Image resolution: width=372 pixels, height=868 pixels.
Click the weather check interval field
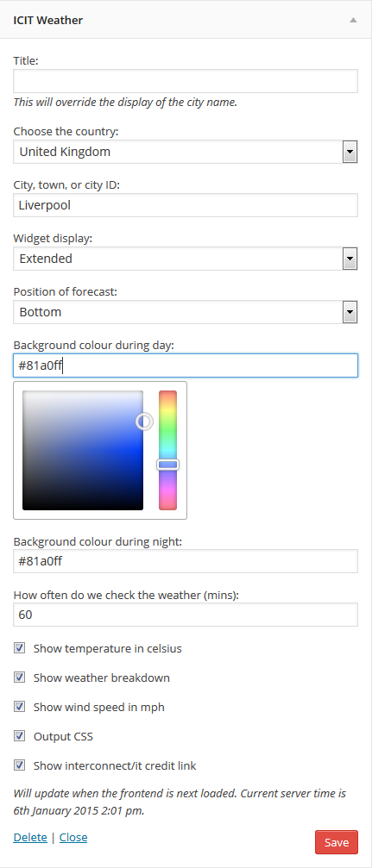point(186,615)
